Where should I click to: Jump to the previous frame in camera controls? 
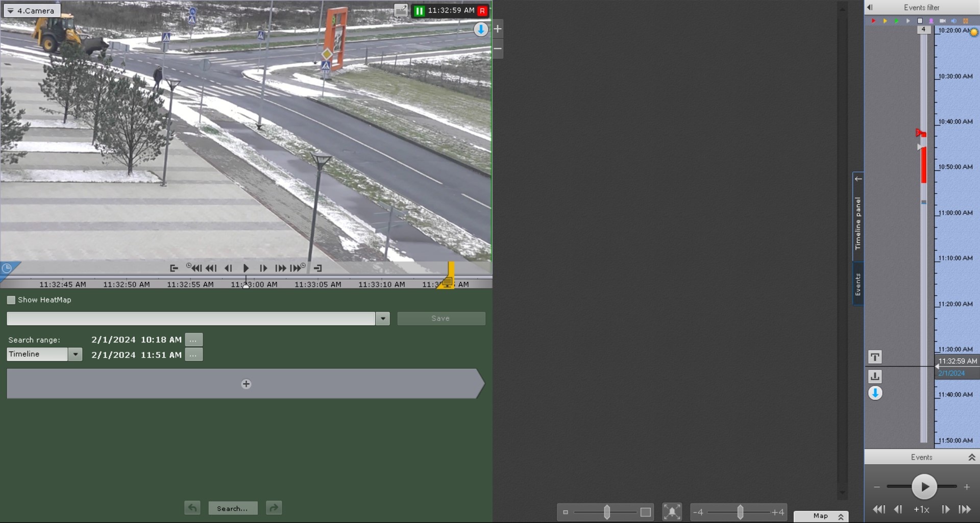coord(228,268)
